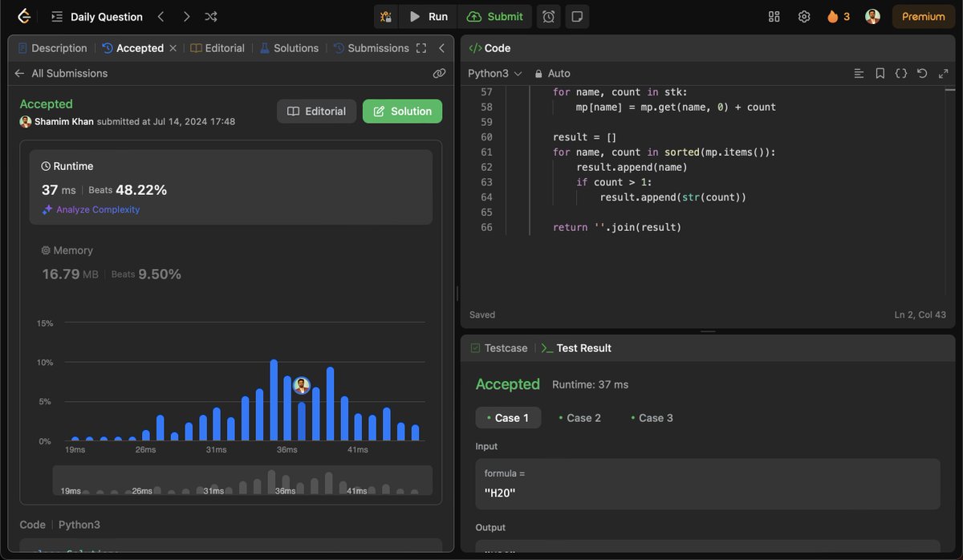Select the Memory stats section

[x=231, y=263]
